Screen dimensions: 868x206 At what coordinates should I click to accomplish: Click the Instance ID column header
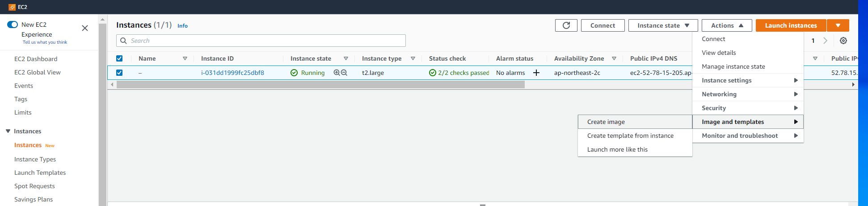(217, 58)
